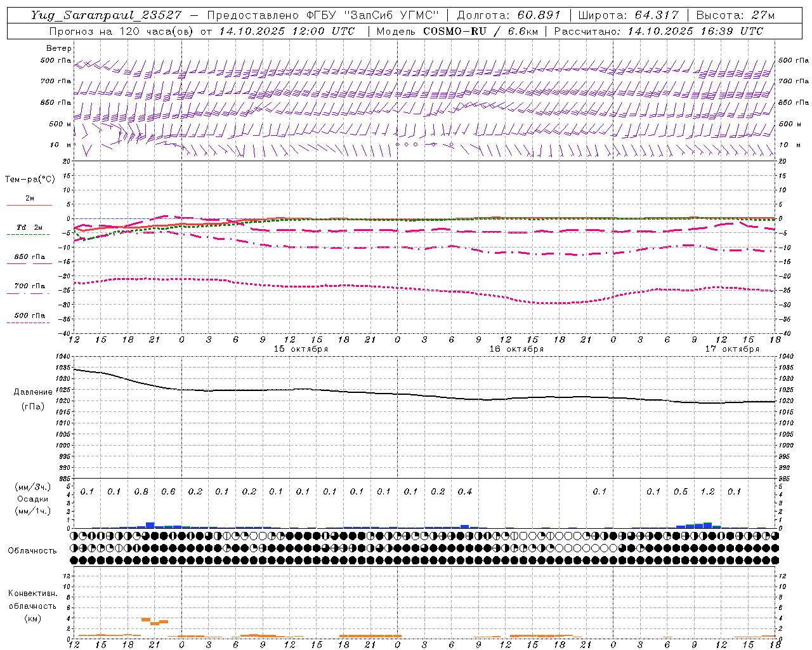The width and height of the screenshot is (812, 650).
Task: Click the 0.5 precipitation amount
Action: (x=681, y=492)
